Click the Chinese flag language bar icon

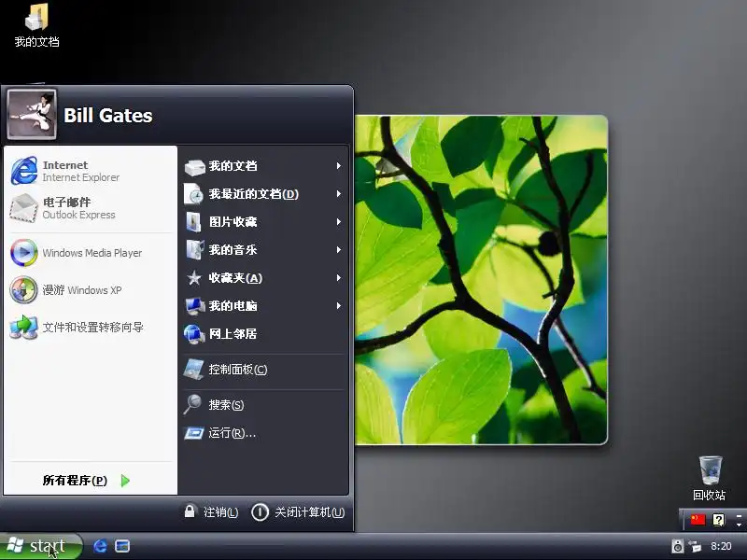[698, 519]
